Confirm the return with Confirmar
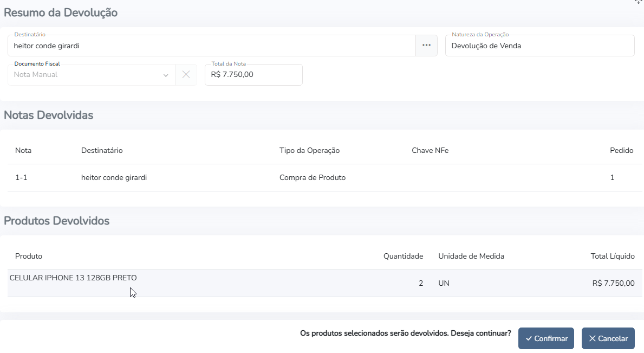644x353 pixels. coord(545,338)
